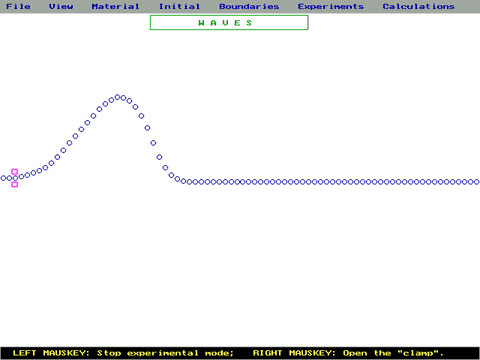Open the View menu
Image resolution: width=480 pixels, height=360 pixels.
pos(61,6)
